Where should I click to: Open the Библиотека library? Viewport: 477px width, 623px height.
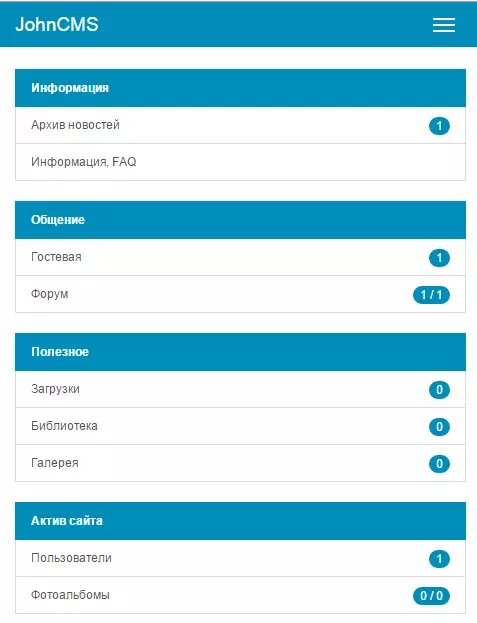point(240,426)
